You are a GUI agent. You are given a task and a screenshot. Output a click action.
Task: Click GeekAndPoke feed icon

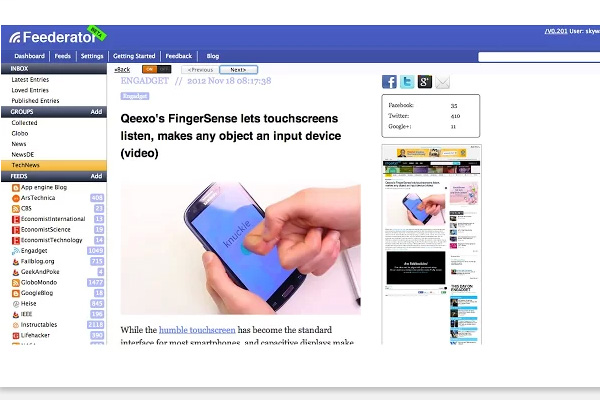16,272
